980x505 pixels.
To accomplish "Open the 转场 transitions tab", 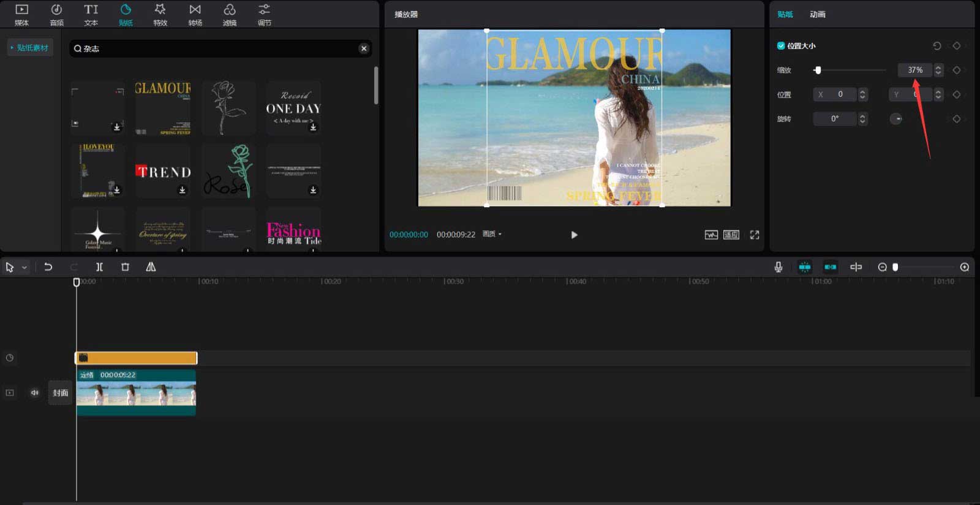I will coord(195,15).
